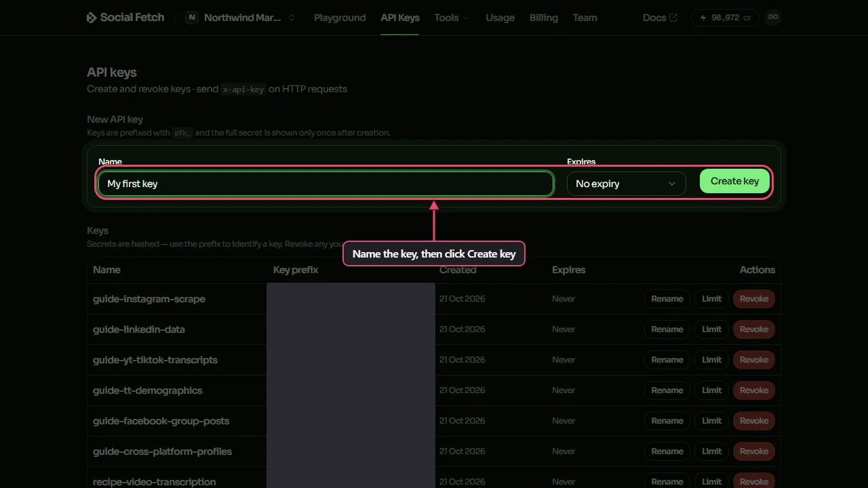Go to the Playground tab
Viewport: 868px width, 488px height.
[340, 18]
